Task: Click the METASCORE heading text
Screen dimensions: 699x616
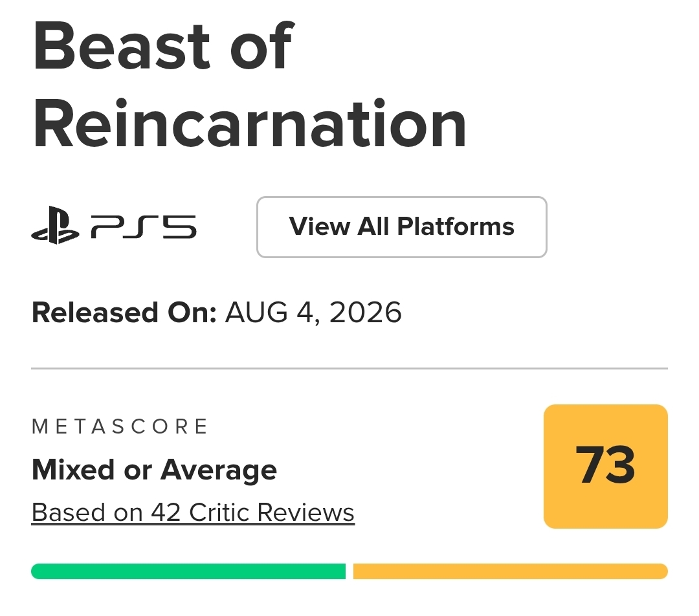Action: pyautogui.click(x=120, y=426)
